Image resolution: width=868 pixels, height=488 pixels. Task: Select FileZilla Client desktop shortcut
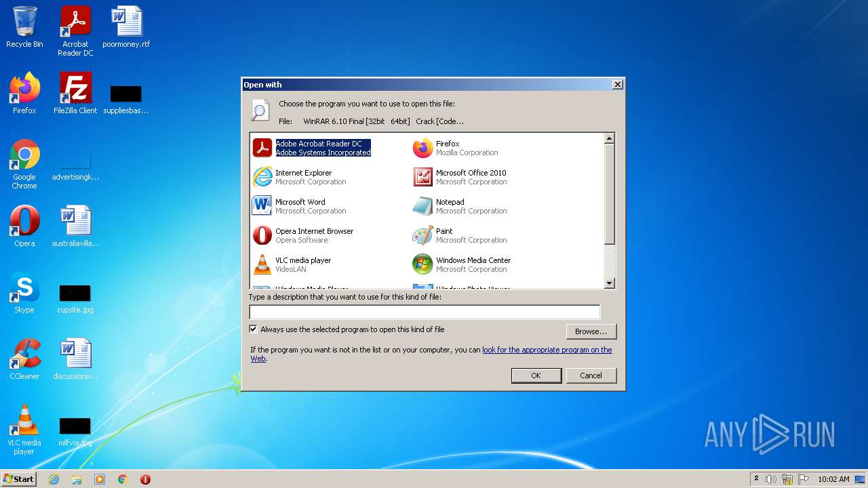[75, 94]
